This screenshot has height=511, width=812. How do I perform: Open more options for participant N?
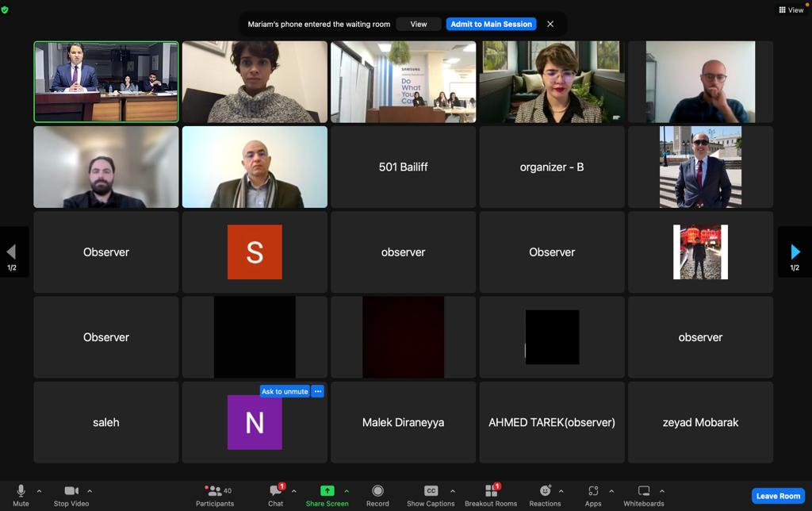317,391
